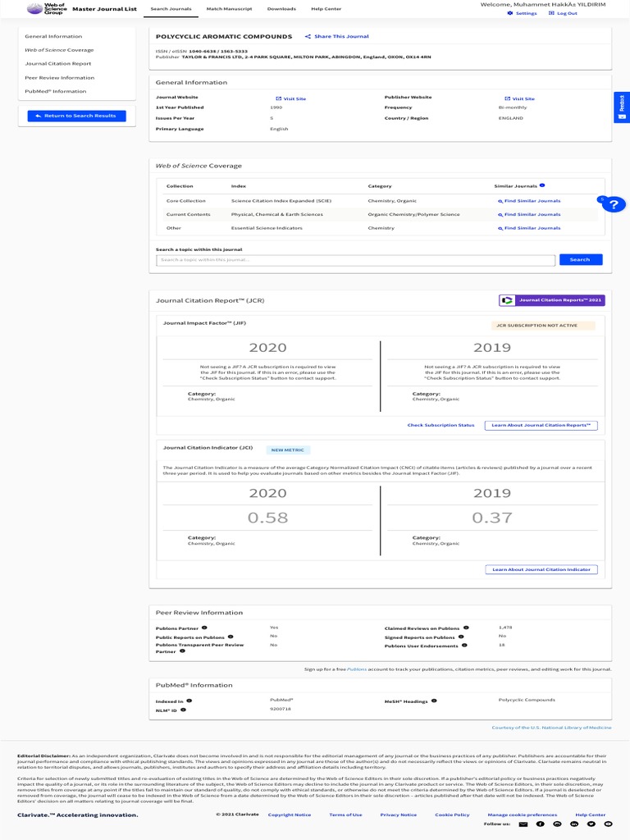Click the Claimed Reviews on Publons info icon
The width and height of the screenshot is (630, 840).
point(466,628)
